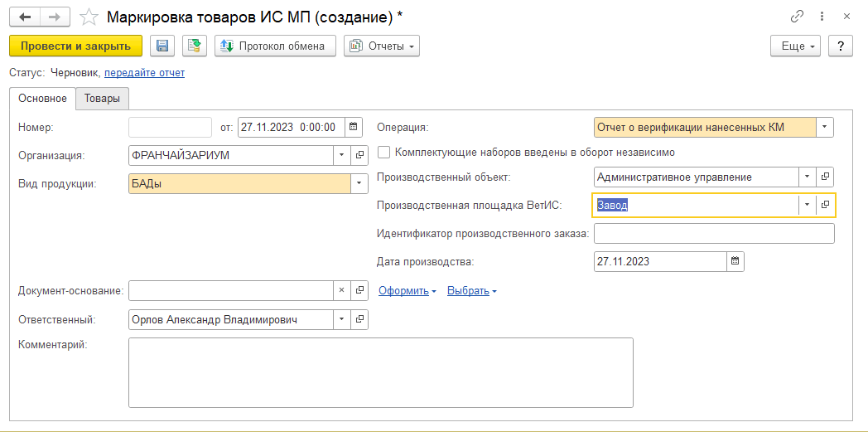Click the post document icon

point(195,46)
